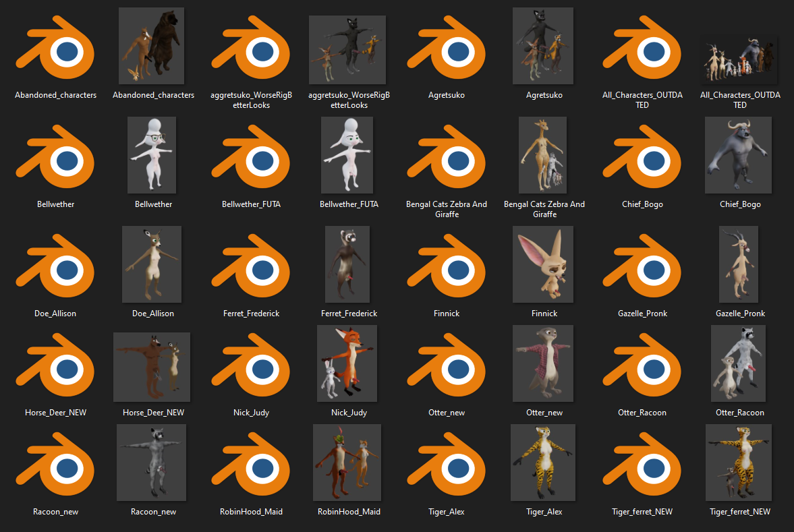Click the Gazelle_Pronk image thumbnail
The image size is (794, 532).
[x=738, y=264]
